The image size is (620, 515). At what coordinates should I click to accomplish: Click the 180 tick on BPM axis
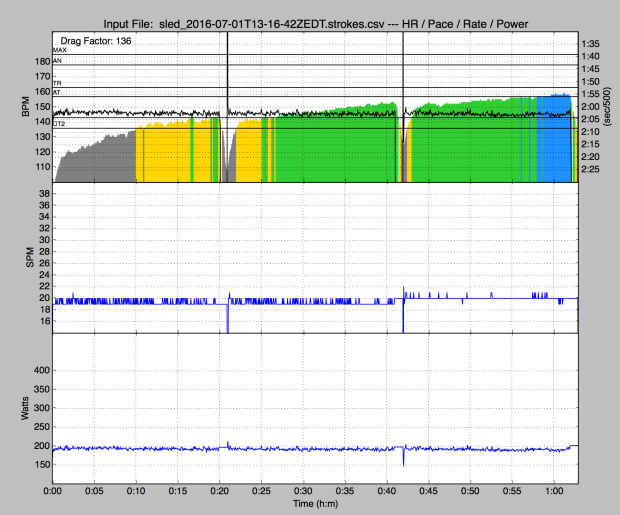(x=40, y=62)
